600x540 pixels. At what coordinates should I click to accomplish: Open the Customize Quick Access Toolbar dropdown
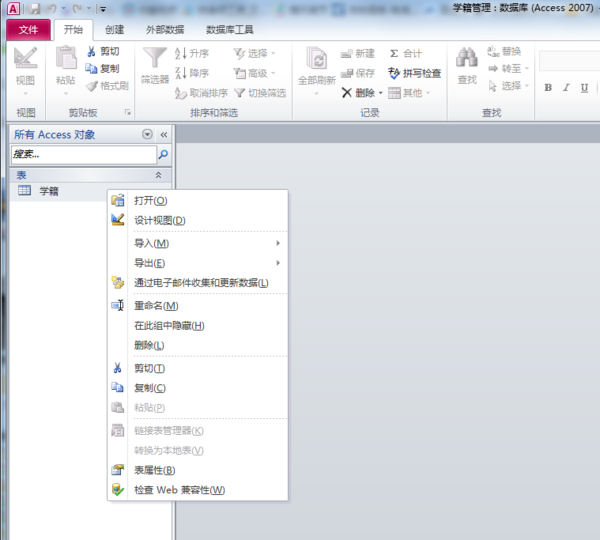pyautogui.click(x=103, y=9)
